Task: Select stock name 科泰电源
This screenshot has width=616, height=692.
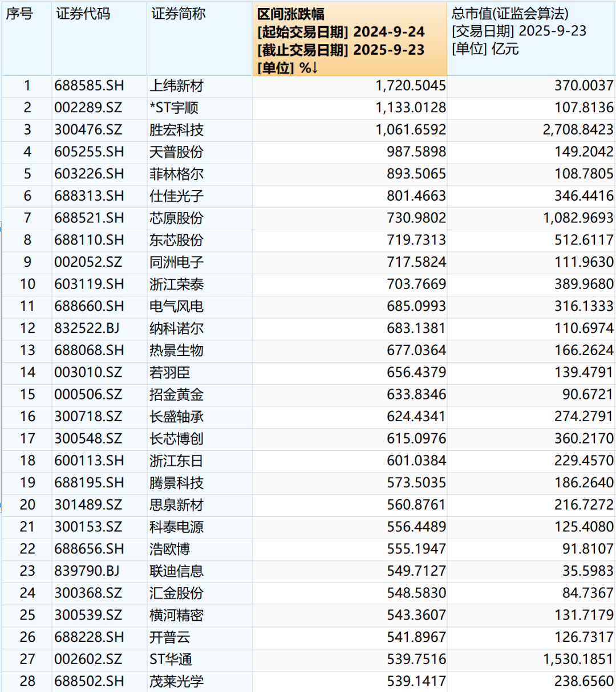Action: pyautogui.click(x=176, y=527)
